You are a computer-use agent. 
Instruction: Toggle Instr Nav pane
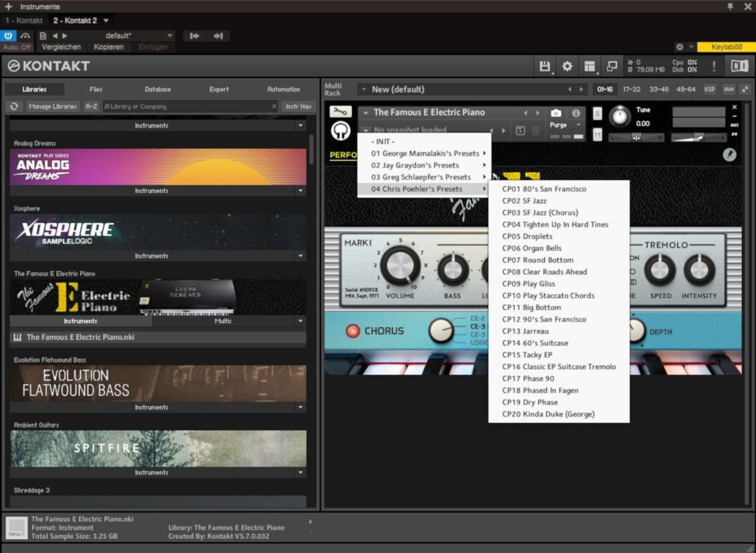(299, 106)
